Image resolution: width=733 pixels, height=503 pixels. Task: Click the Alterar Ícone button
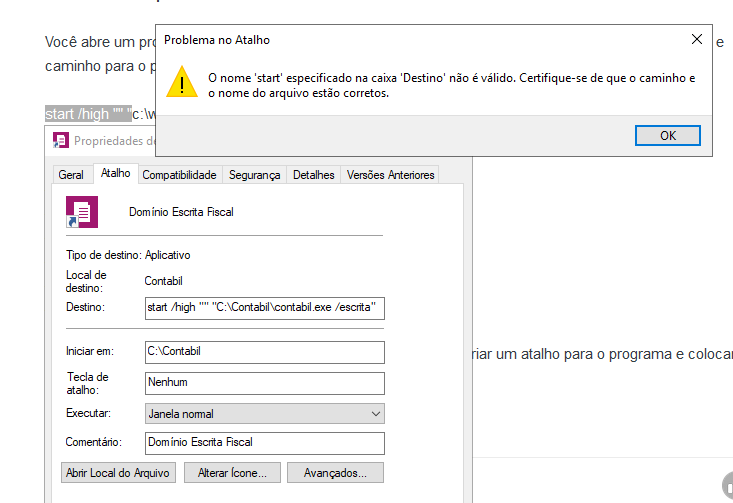[x=232, y=473]
